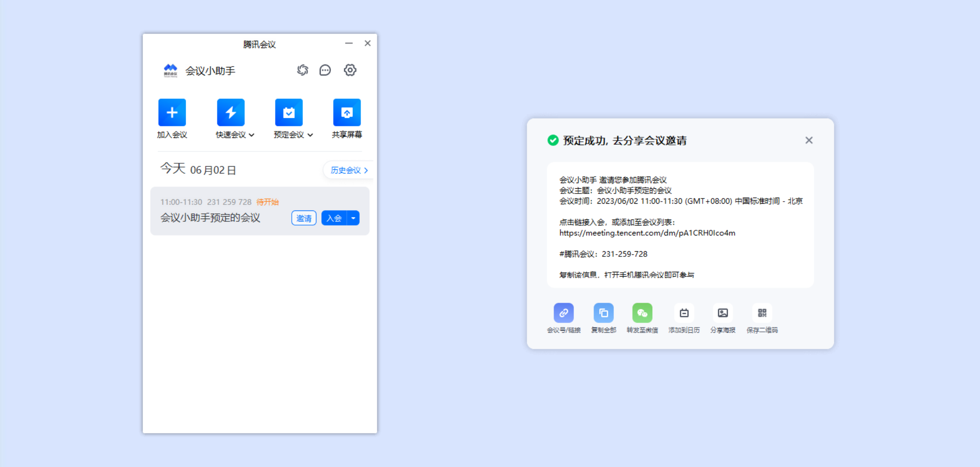Screen dimensions: 980x467
Task: Expand the Schedule Meeting dropdown arrow
Action: [x=310, y=135]
